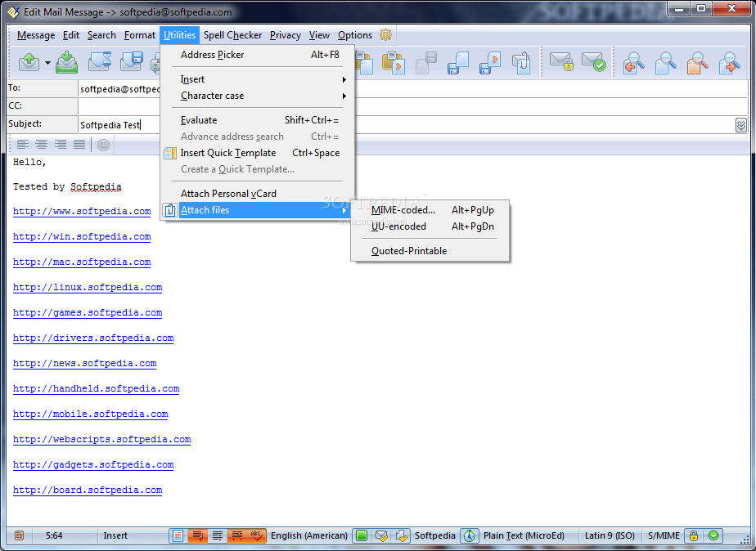The width and height of the screenshot is (756, 551).
Task: Toggle the status bar auto-wrap orange icon
Action: 198,535
